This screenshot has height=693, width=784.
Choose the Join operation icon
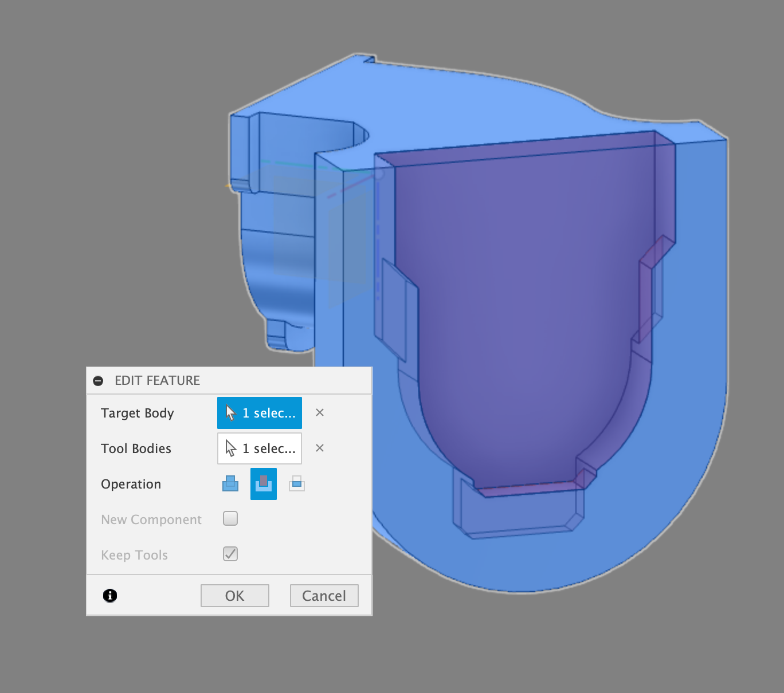click(x=230, y=484)
